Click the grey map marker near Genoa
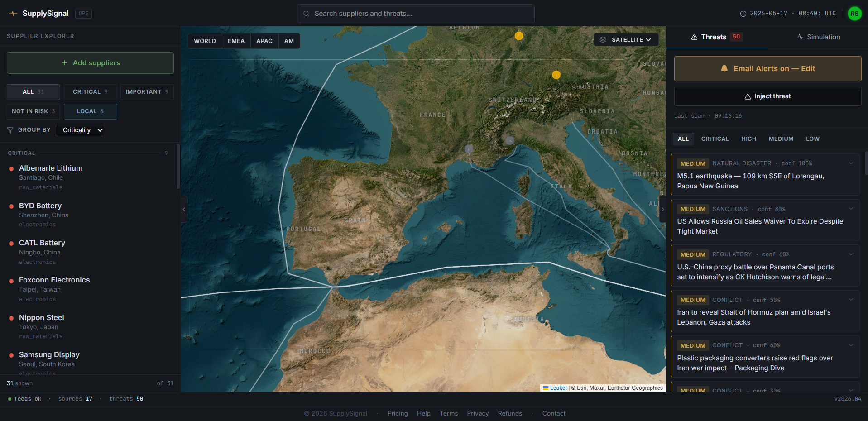This screenshot has width=868, height=421. coord(510,140)
